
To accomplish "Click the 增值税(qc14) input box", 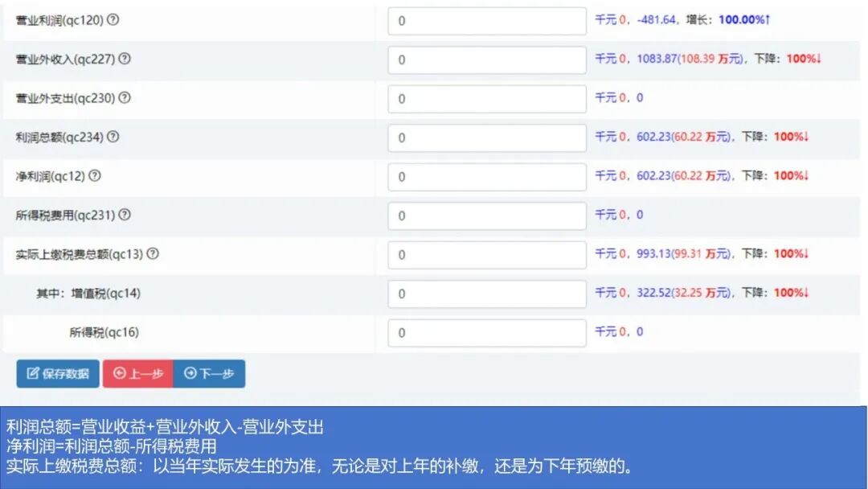I will (x=485, y=294).
